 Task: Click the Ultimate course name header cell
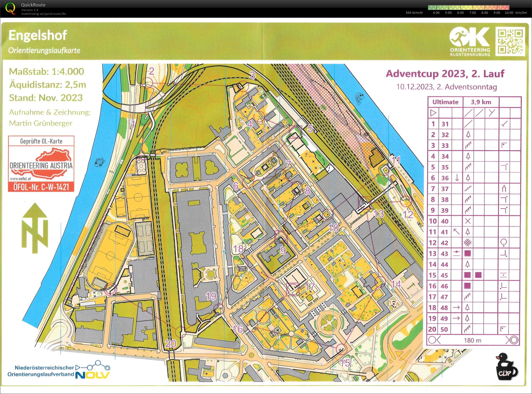pyautogui.click(x=445, y=102)
